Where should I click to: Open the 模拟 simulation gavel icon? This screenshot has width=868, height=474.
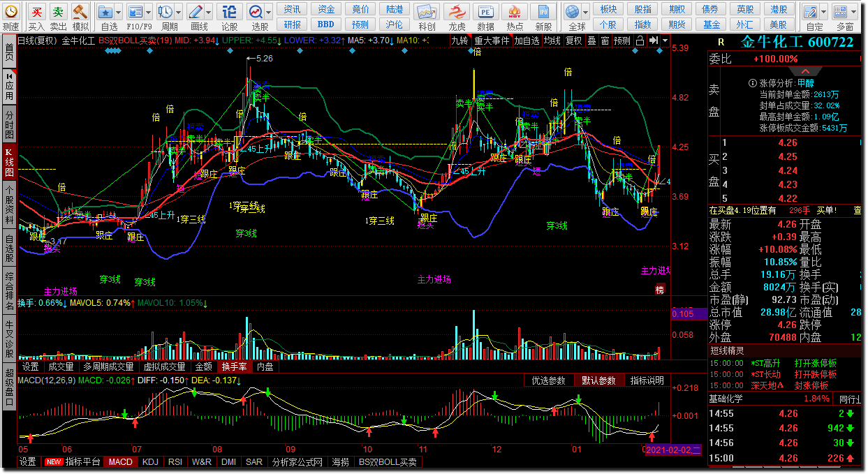[80, 11]
